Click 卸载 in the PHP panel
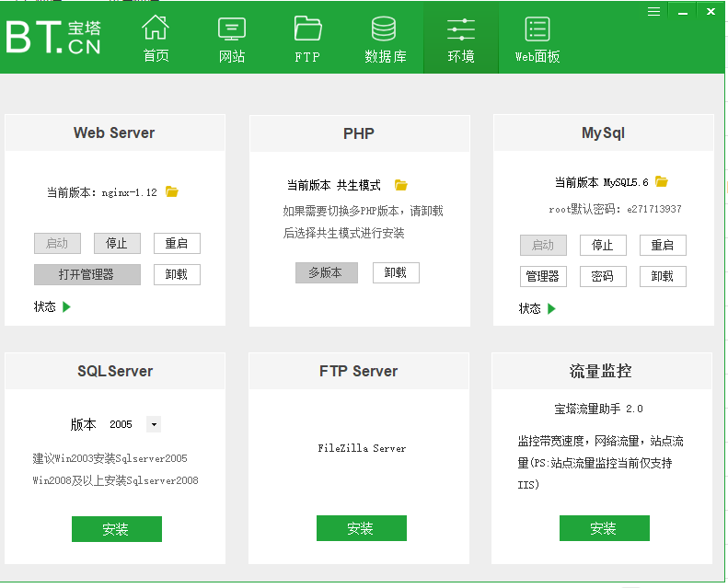Image resolution: width=728 pixels, height=588 pixels. (396, 272)
